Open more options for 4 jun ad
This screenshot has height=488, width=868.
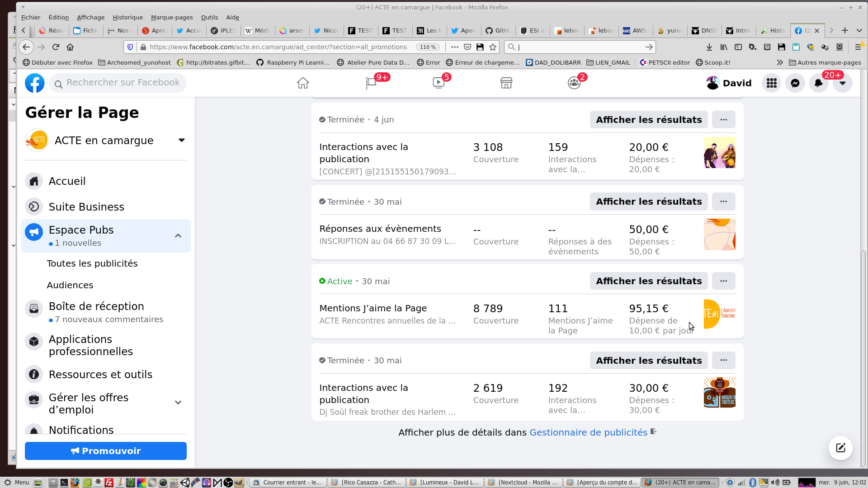coord(723,120)
